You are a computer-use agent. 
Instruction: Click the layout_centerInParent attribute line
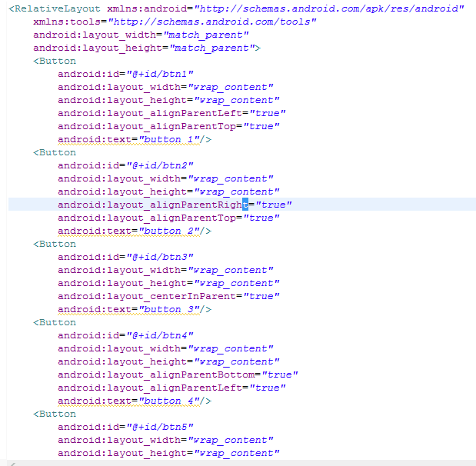click(168, 296)
